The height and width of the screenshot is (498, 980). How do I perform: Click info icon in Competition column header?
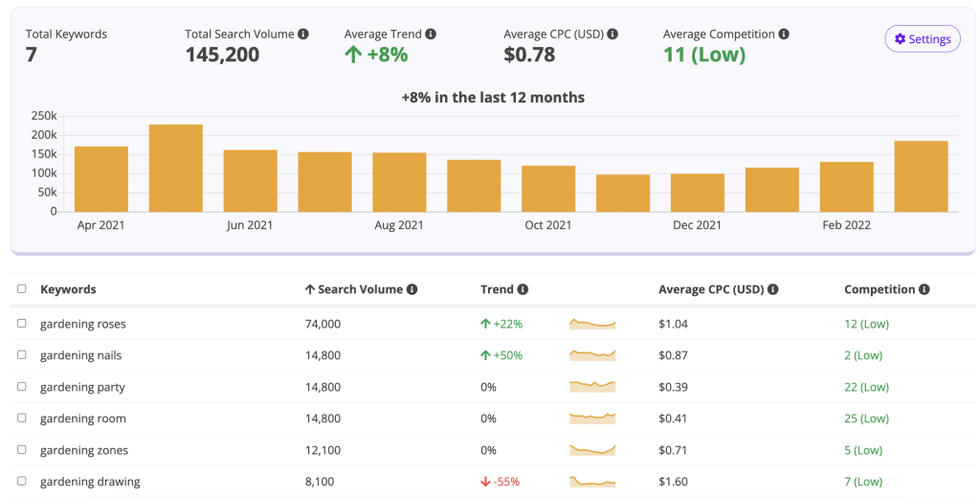[924, 289]
